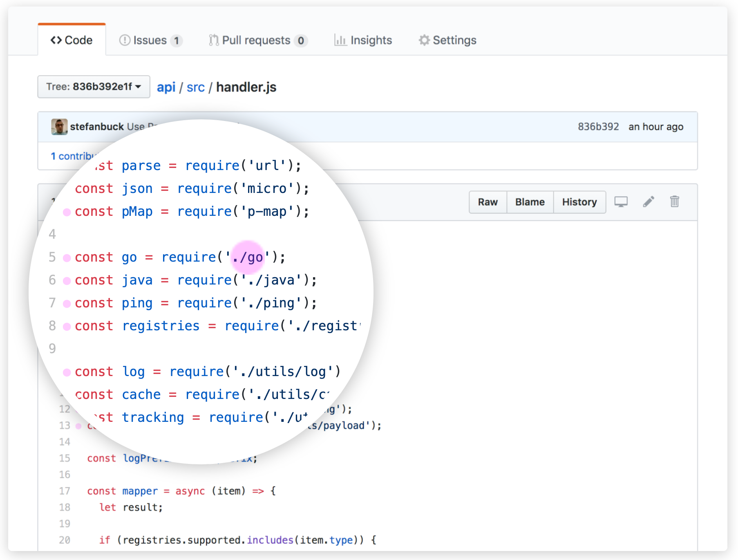Select line number 18
Viewport: 738px width, 560px height.
pyautogui.click(x=65, y=507)
